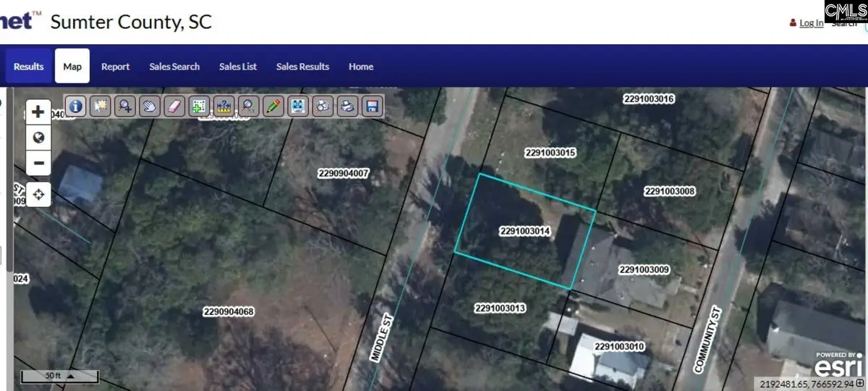Image resolution: width=868 pixels, height=391 pixels.
Task: Activate the select features arrow tool
Action: point(101,106)
